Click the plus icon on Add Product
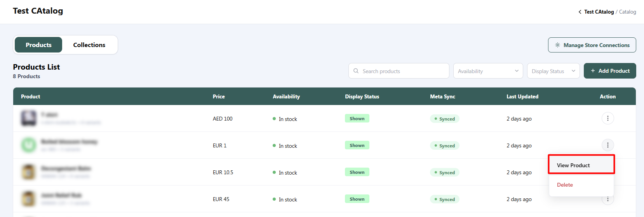The height and width of the screenshot is (217, 644). coord(593,71)
